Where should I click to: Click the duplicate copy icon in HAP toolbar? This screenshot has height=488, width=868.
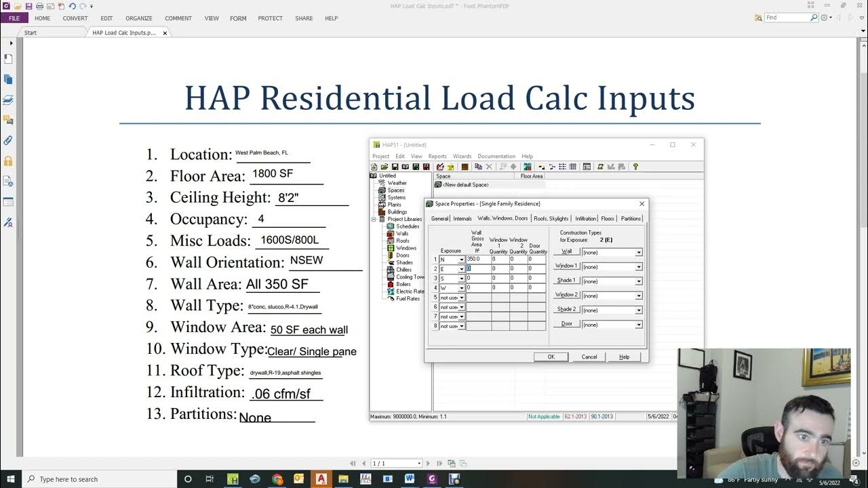tap(479, 167)
